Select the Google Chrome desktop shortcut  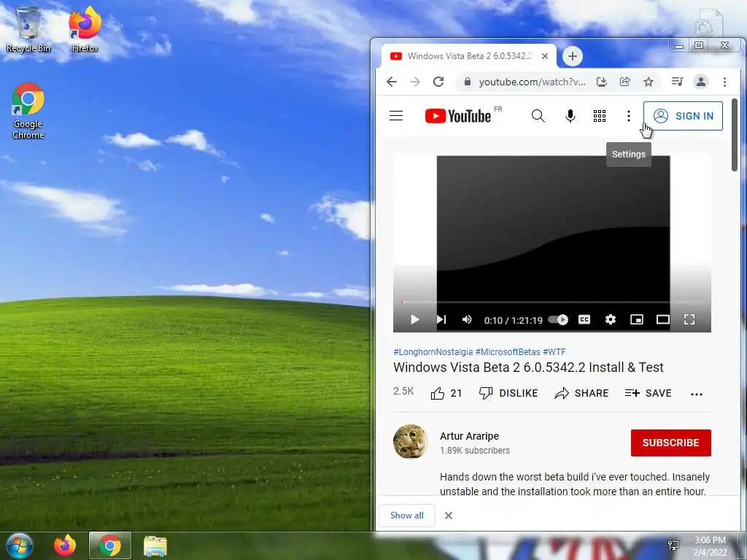pyautogui.click(x=28, y=111)
